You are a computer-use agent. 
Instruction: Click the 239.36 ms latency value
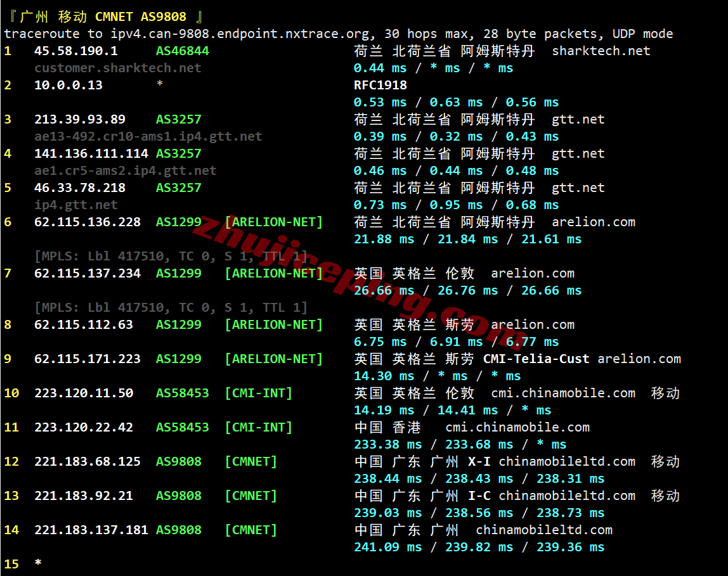pos(570,547)
